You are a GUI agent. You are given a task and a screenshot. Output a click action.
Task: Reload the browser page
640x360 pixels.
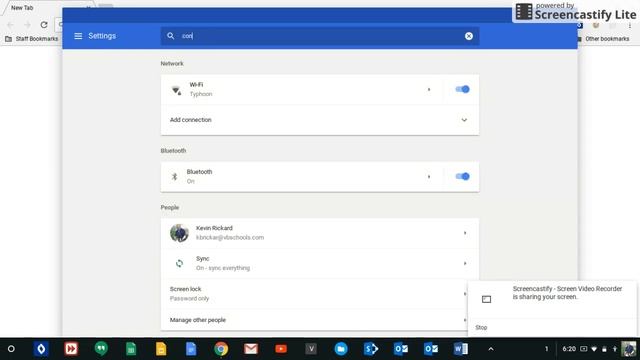[44, 25]
